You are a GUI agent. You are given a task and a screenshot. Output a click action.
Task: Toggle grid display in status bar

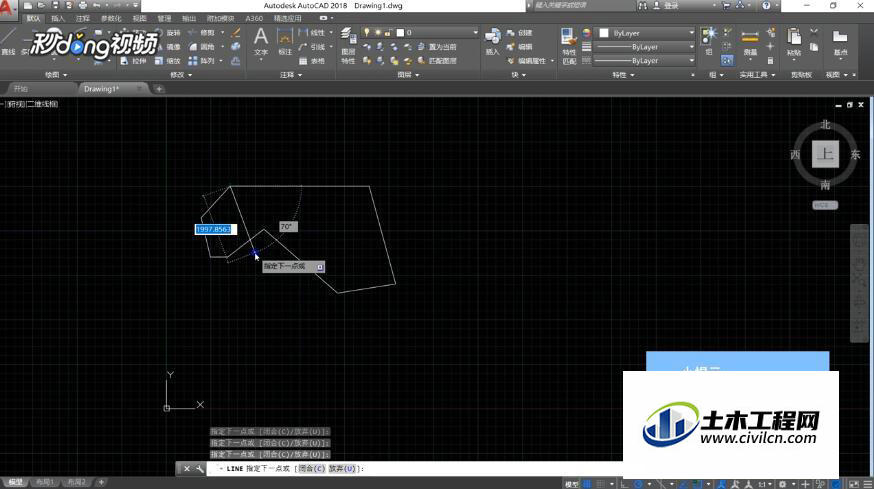[x=586, y=484]
